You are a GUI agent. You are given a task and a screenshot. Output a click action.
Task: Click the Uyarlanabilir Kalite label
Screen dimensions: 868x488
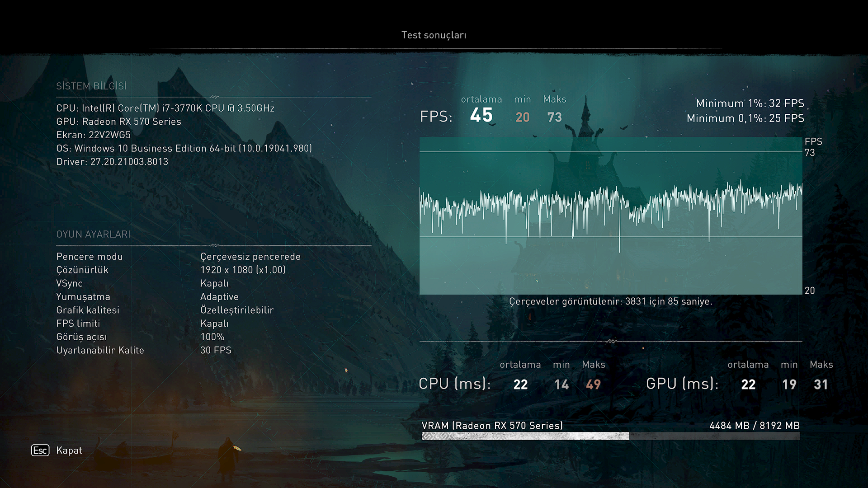[100, 350]
